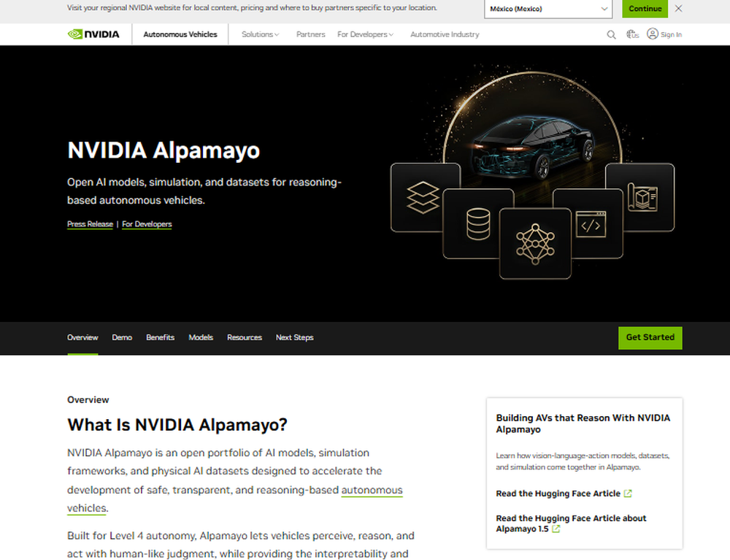Click the database cylinder icon tile
The height and width of the screenshot is (560, 730).
tap(478, 224)
